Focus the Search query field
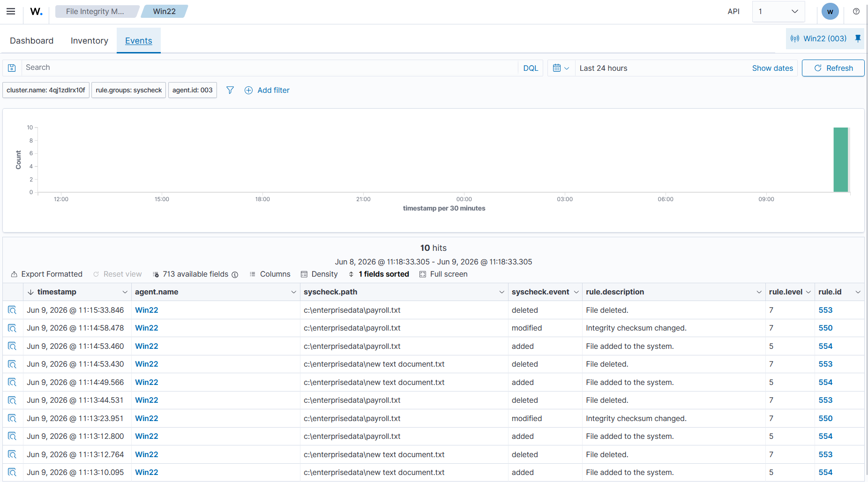The image size is (868, 482). coord(269,68)
